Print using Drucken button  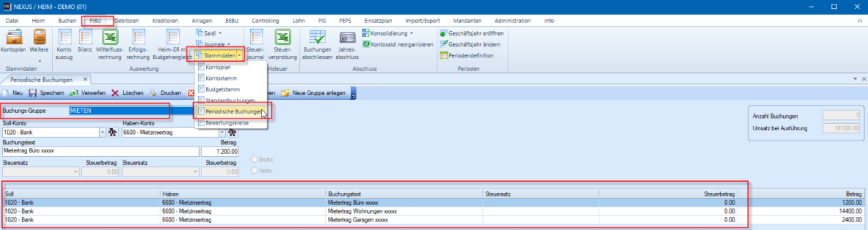point(165,93)
